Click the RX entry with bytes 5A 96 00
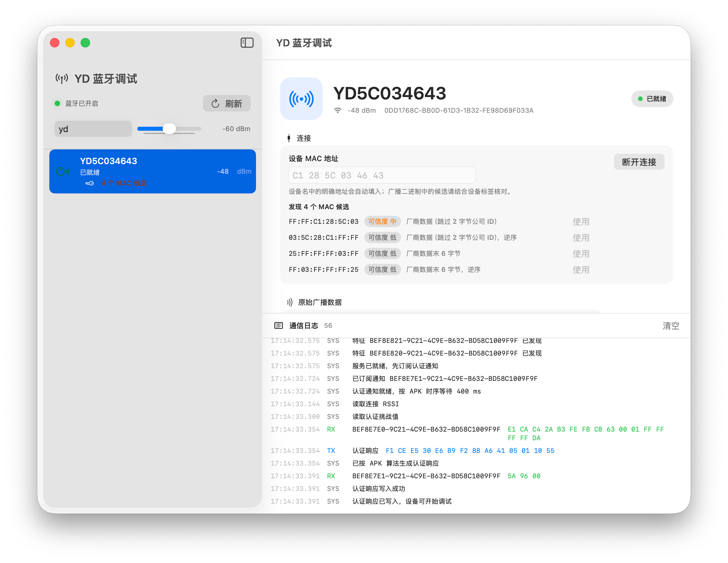Screen dimensions: 728x563 [477, 476]
